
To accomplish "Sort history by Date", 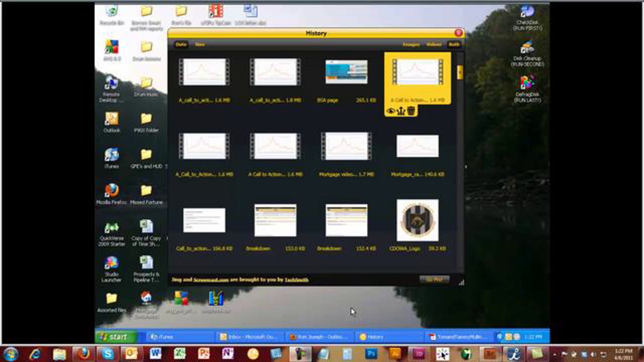I will (181, 45).
